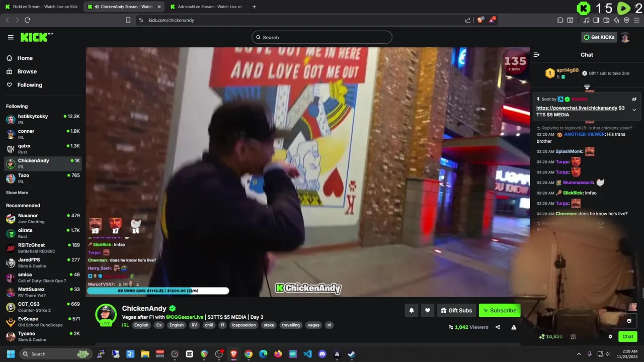Focus the Kick search field
Viewport: 644px width, 362px height.
(322, 37)
